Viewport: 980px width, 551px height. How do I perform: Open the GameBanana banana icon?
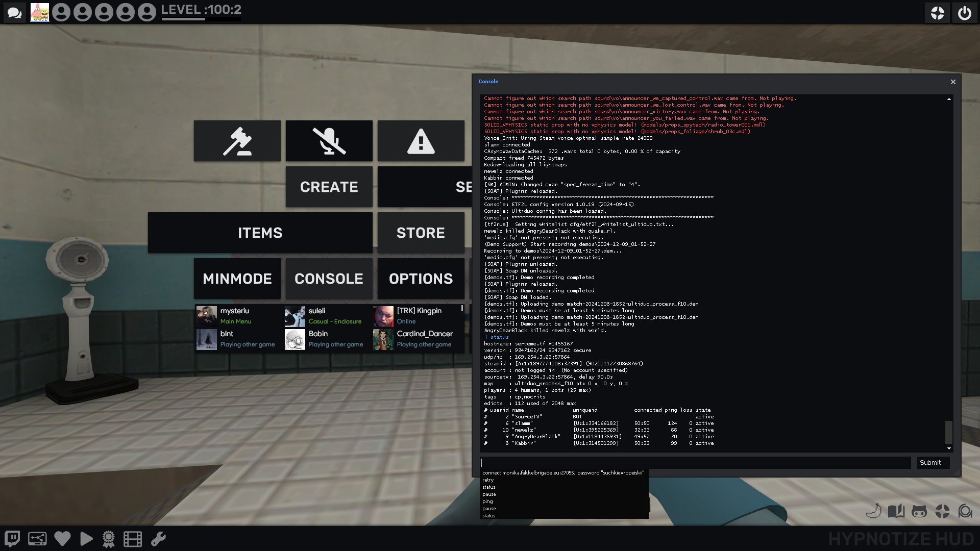(x=874, y=511)
